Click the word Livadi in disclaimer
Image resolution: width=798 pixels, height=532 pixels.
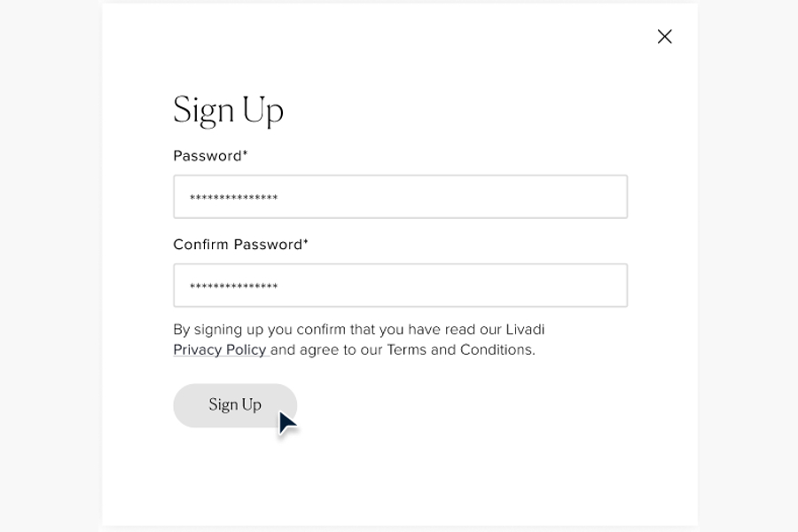525,329
